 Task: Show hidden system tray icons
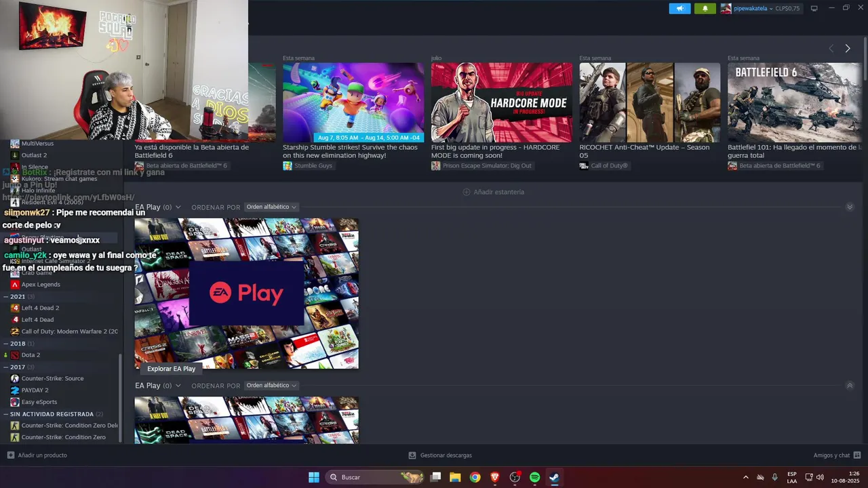click(x=746, y=477)
